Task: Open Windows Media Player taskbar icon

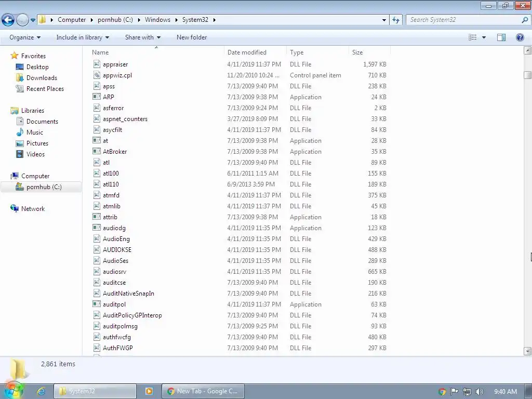Action: point(149,391)
